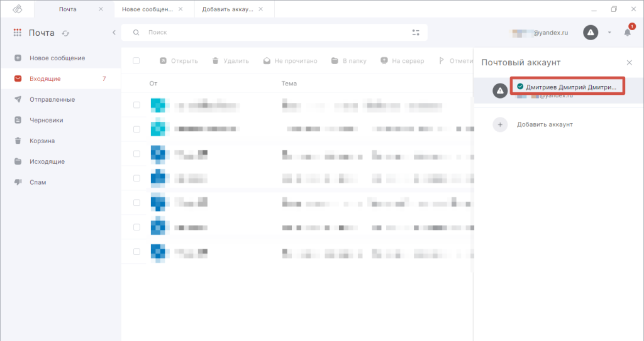
Task: Click Добавить аккаунт plus button
Action: point(500,124)
